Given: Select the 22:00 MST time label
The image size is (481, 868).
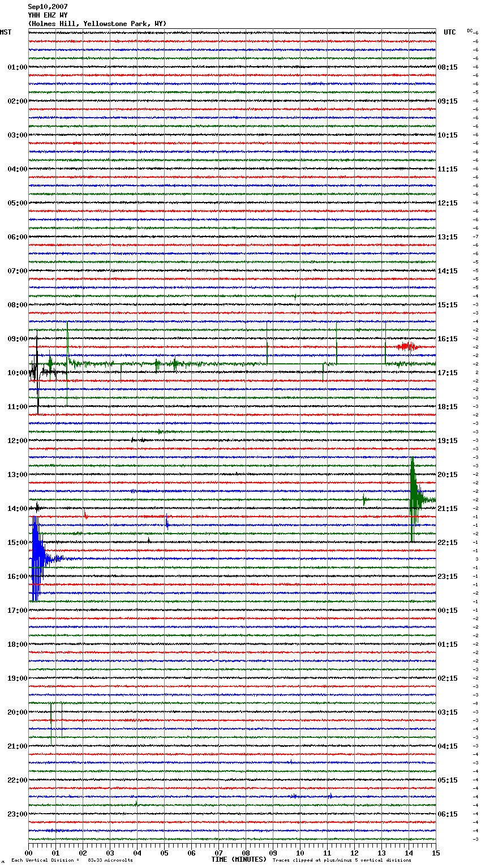Looking at the screenshot, I should 17,780.
